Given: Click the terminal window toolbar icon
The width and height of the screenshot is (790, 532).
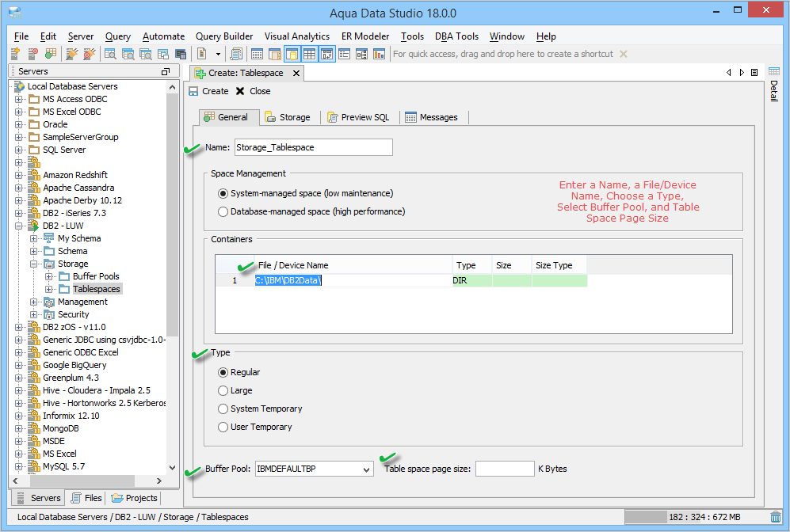Looking at the screenshot, I should click(x=181, y=54).
